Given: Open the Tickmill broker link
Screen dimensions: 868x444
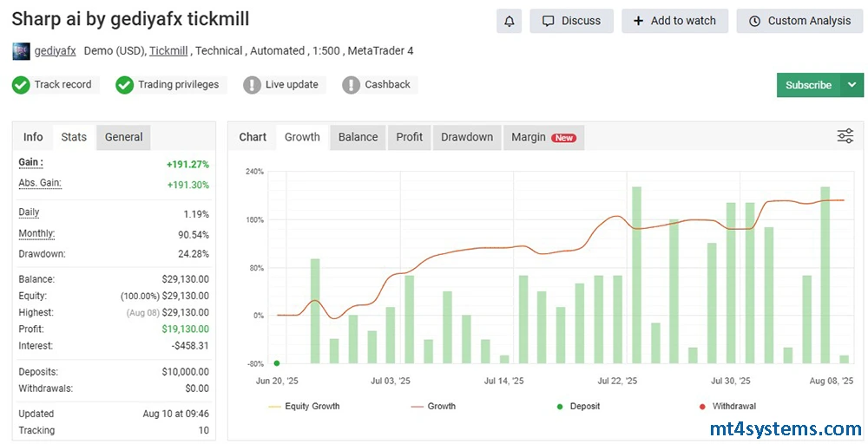Looking at the screenshot, I should click(x=168, y=51).
